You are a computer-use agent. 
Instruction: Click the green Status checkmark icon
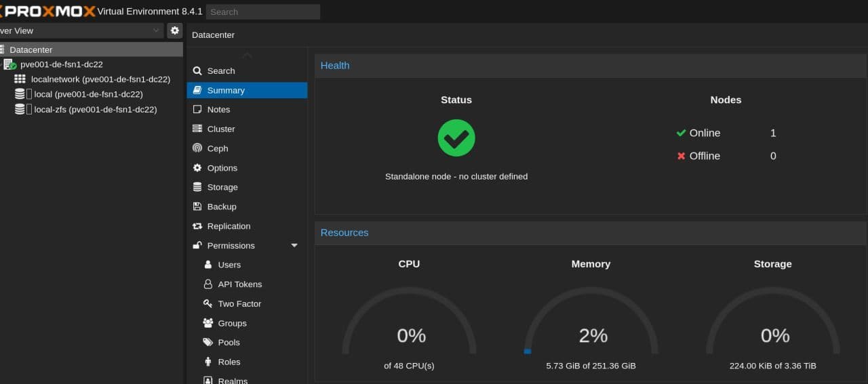pyautogui.click(x=456, y=138)
